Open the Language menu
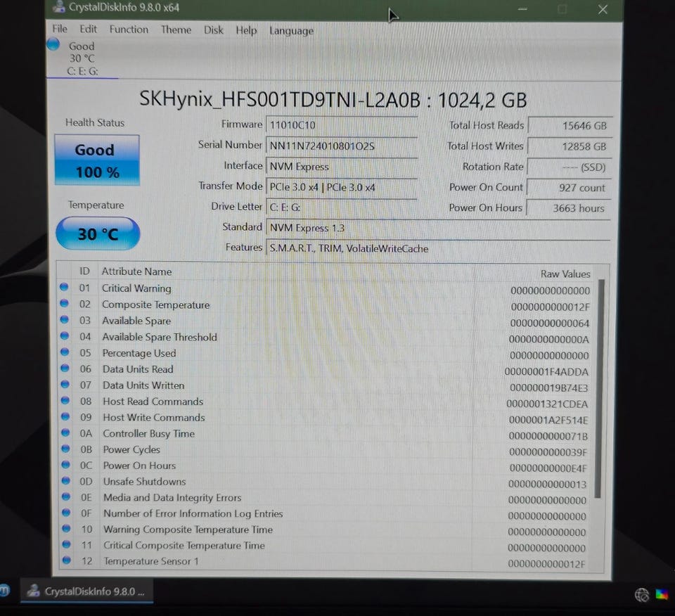This screenshot has width=675, height=616. [x=291, y=31]
